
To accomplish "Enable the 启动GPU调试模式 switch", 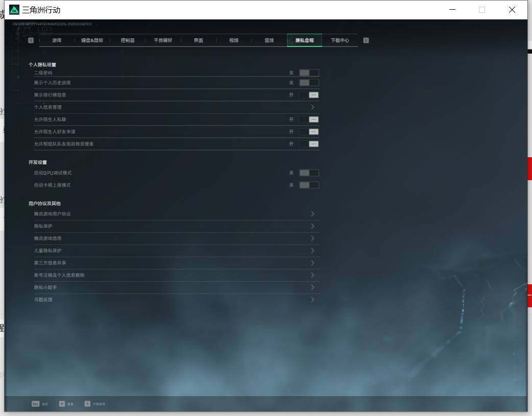I will (309, 173).
